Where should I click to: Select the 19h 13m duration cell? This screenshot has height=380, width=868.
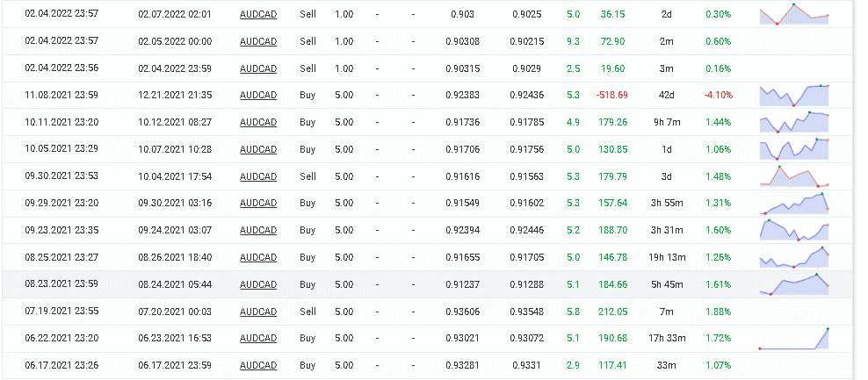pyautogui.click(x=667, y=257)
